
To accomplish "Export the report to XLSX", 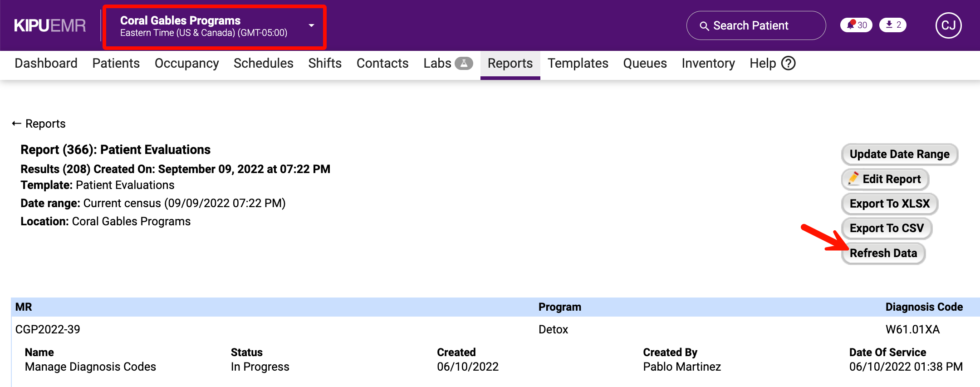I will tap(889, 203).
